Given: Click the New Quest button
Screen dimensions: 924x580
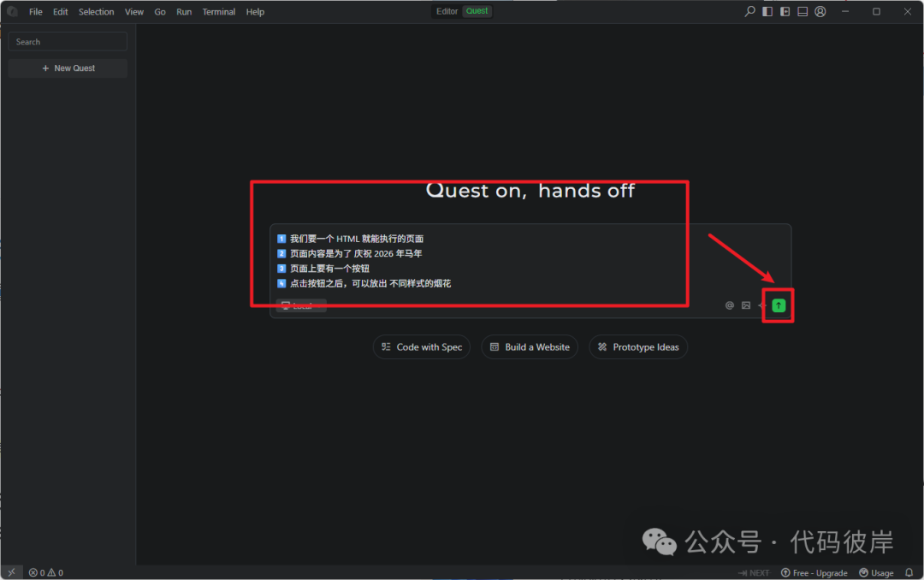Looking at the screenshot, I should (x=68, y=68).
